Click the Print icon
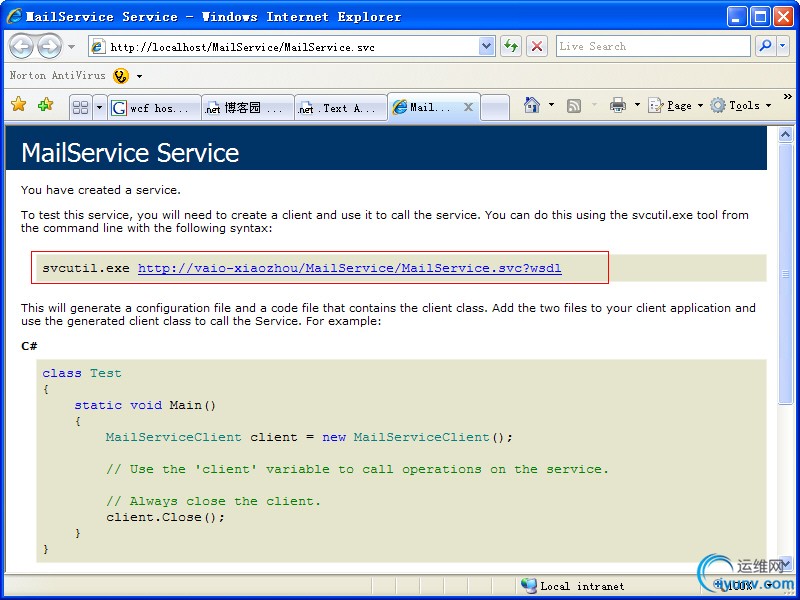The image size is (800, 600). pos(618,105)
